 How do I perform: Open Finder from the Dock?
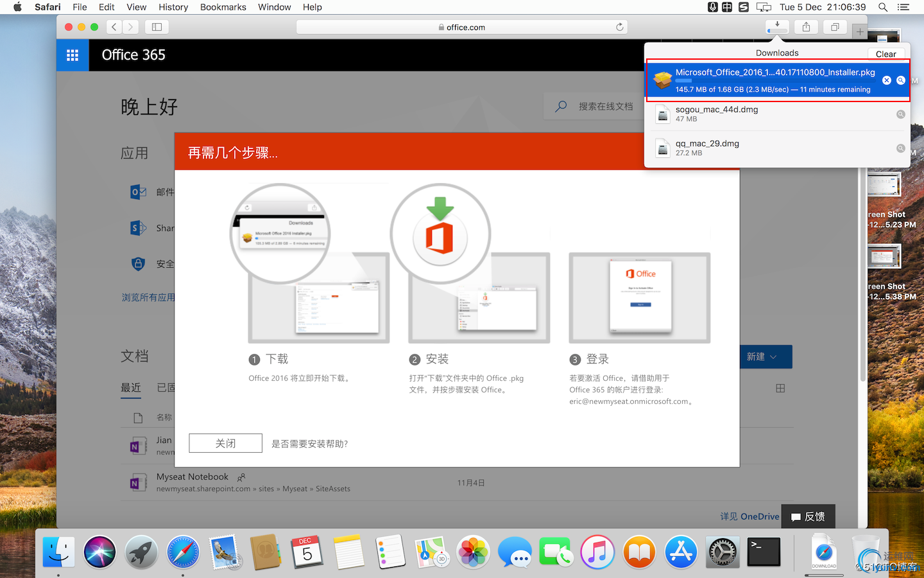[x=58, y=552]
